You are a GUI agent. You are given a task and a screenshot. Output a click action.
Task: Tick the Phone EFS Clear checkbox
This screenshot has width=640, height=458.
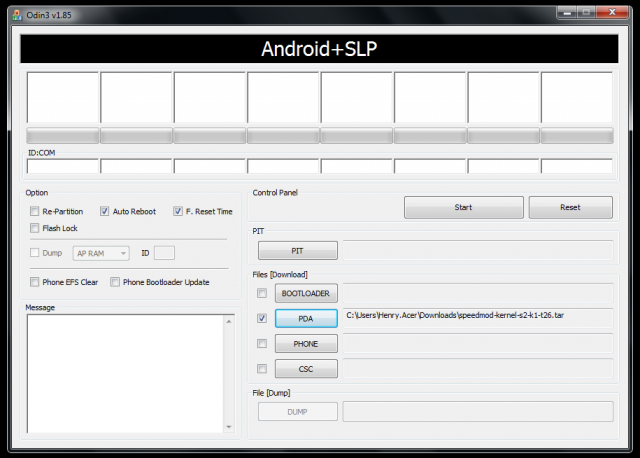point(35,282)
